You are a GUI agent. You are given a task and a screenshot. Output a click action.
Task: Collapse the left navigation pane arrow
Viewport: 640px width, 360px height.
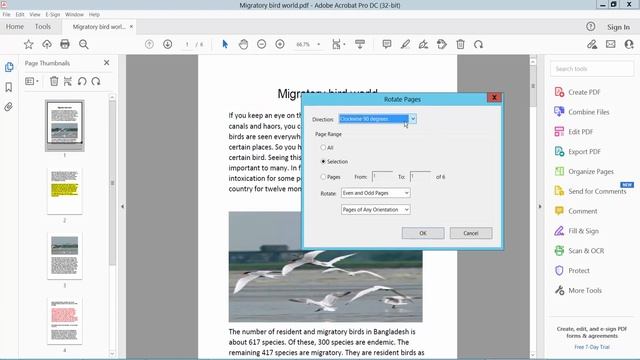[x=122, y=207]
